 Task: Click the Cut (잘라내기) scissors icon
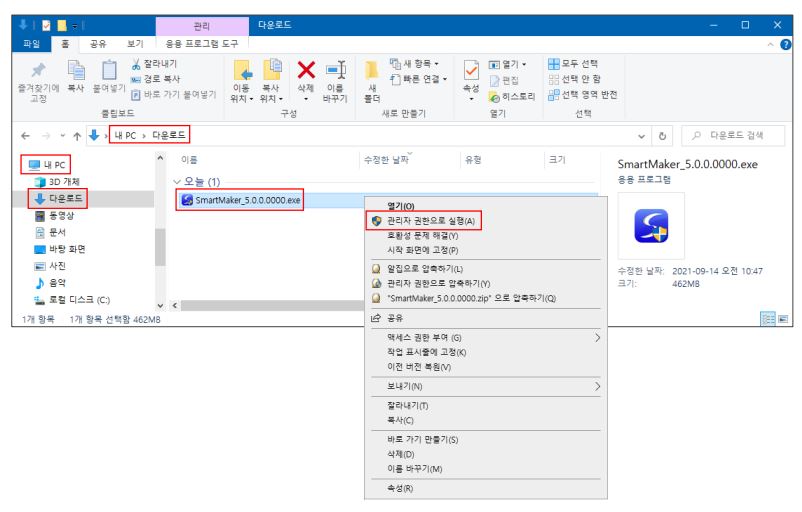(136, 62)
